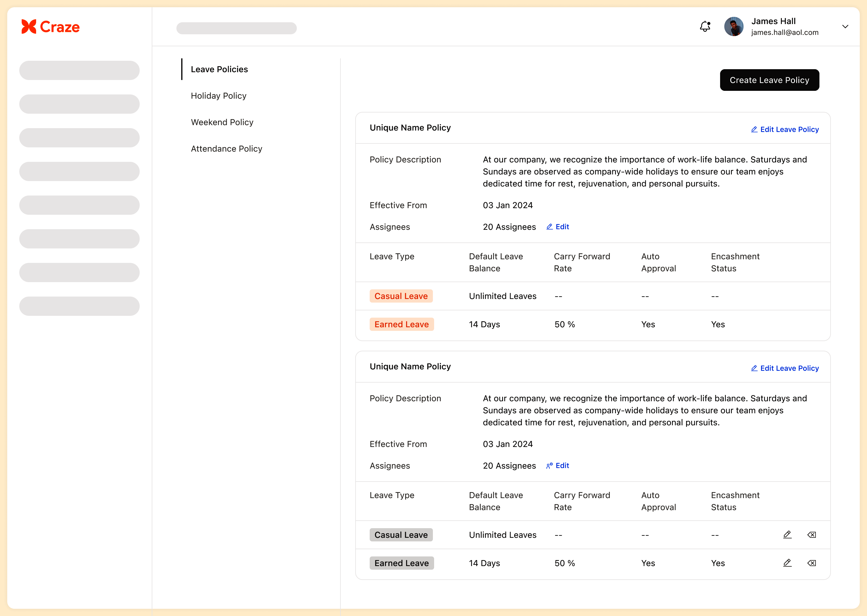Edit assignees of the second policy
This screenshot has height=616, width=867.
tap(558, 465)
